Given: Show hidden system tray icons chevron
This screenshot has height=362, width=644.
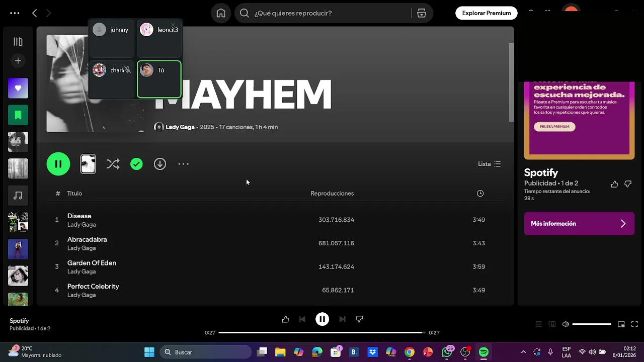Looking at the screenshot, I should coord(523,352).
